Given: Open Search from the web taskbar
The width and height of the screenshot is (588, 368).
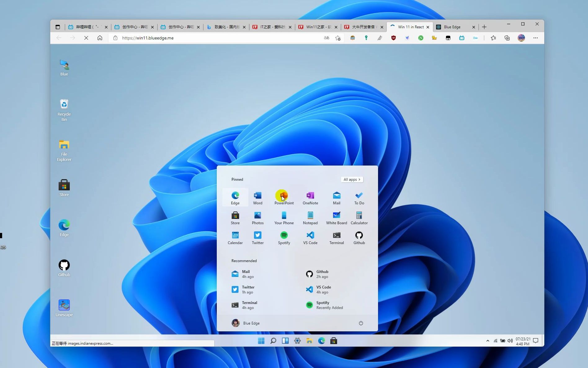Looking at the screenshot, I should click(273, 341).
